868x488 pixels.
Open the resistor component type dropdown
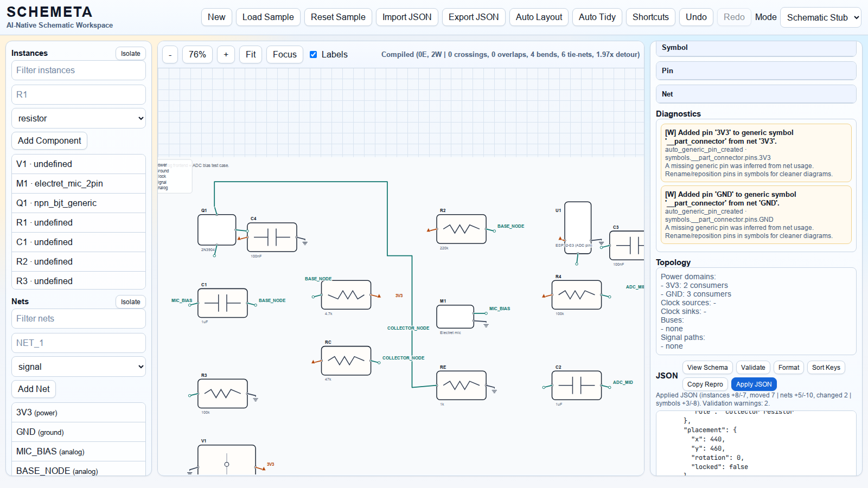click(79, 118)
